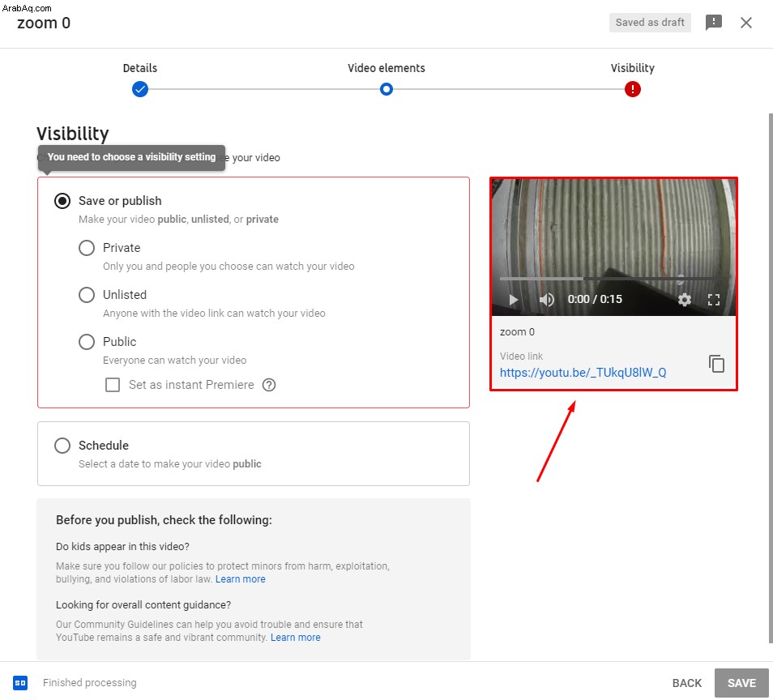Screen dimensions: 773x700
Task: Click the 'Finished processing' status text
Action: (x=90, y=683)
